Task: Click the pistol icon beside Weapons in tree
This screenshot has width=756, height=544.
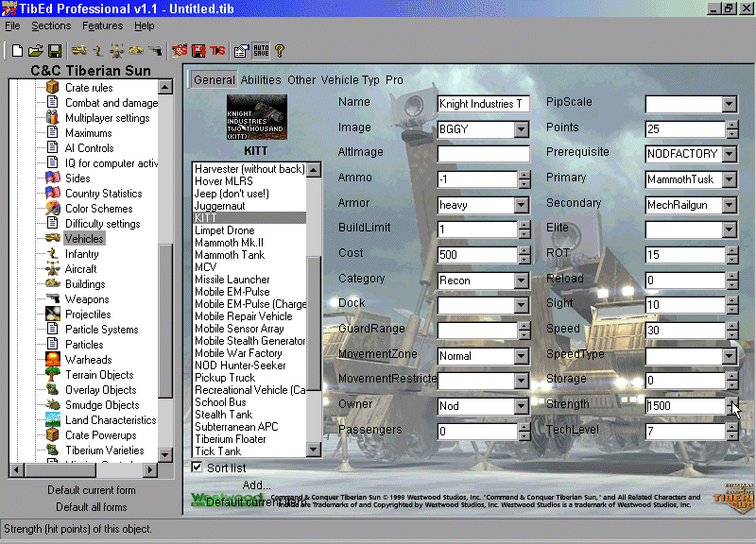Action: [x=53, y=298]
